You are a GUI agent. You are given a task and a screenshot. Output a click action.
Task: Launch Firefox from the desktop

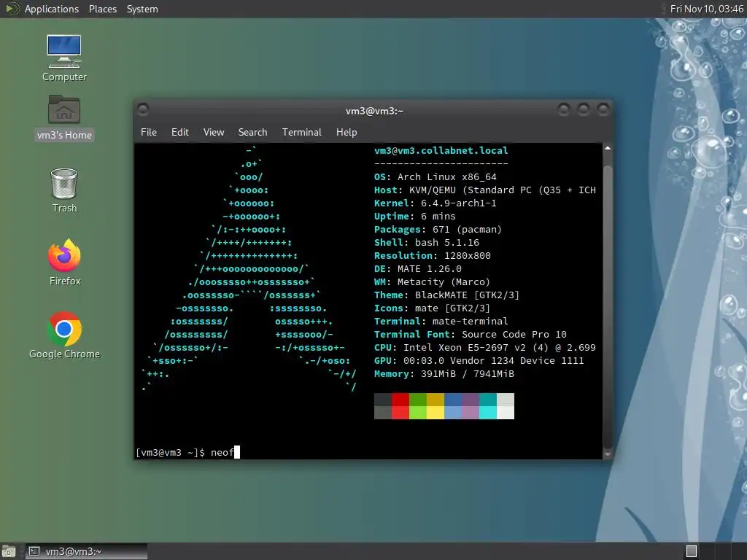click(x=65, y=262)
